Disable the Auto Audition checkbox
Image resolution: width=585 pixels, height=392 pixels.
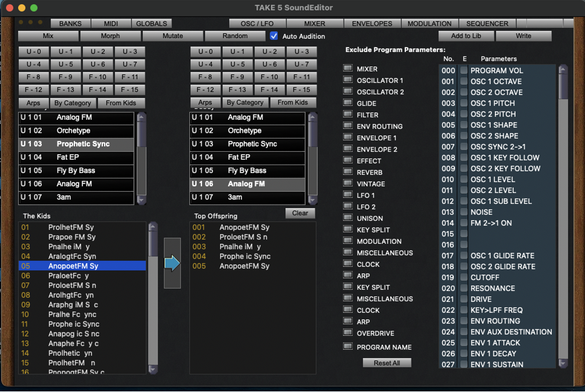tap(274, 36)
